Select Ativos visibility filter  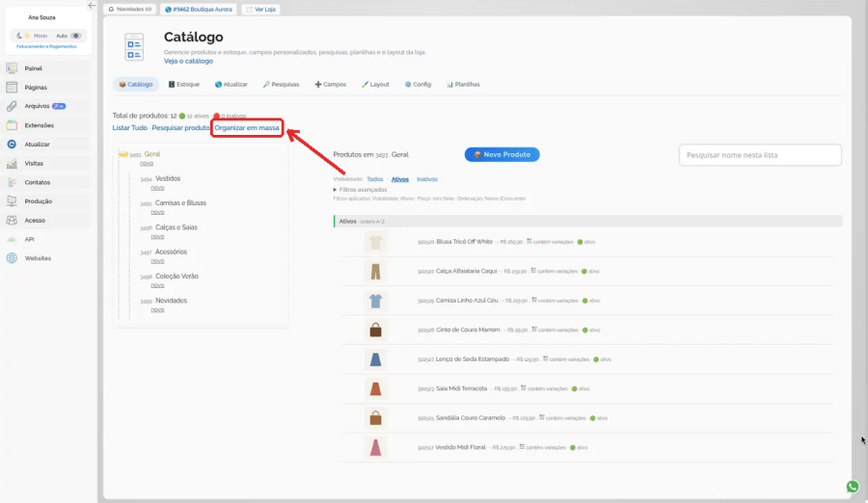click(x=399, y=179)
